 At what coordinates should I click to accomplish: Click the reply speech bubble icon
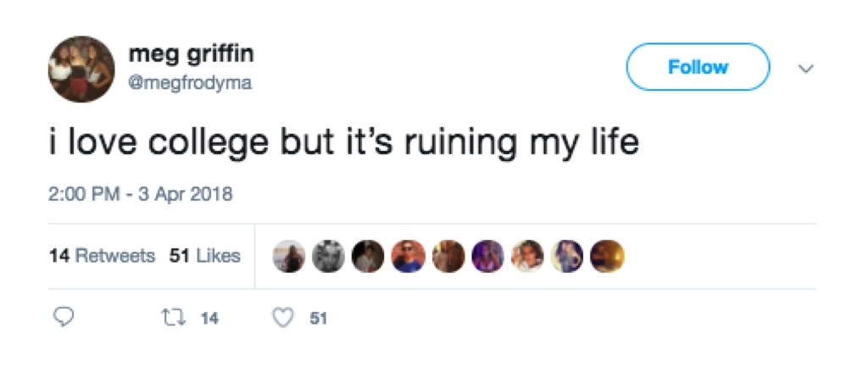(64, 319)
